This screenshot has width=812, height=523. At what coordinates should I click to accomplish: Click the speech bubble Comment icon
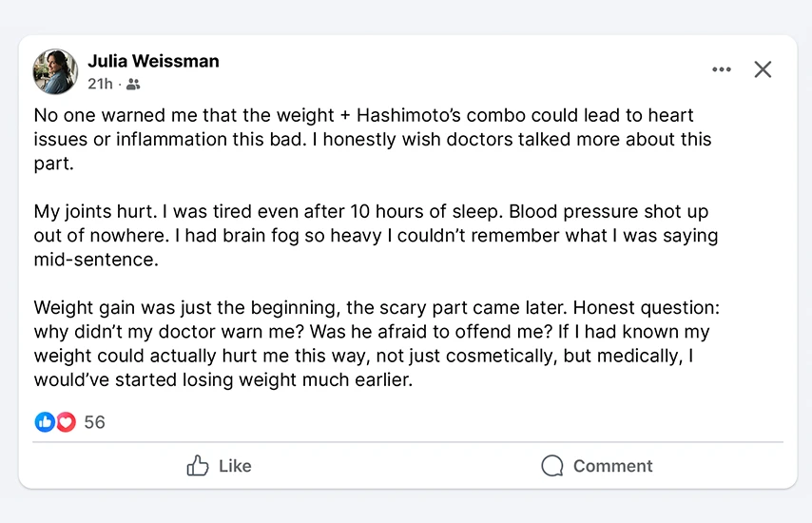(552, 466)
